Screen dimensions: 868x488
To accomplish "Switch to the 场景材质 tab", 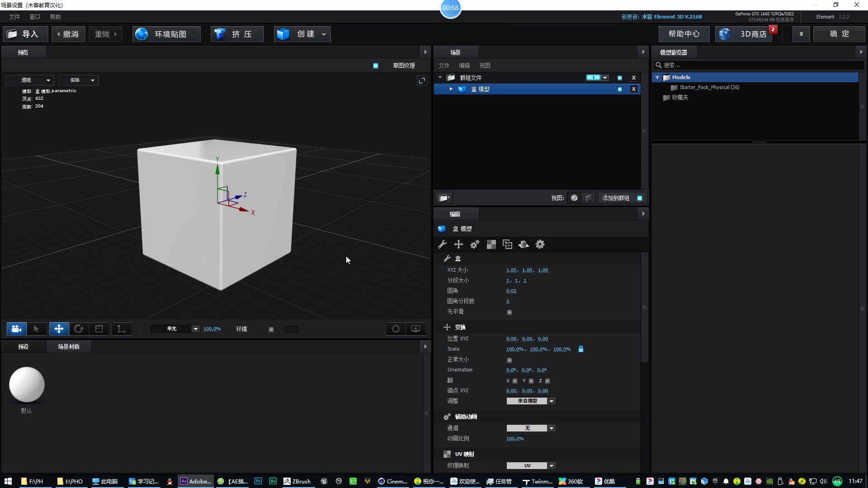I will (68, 347).
